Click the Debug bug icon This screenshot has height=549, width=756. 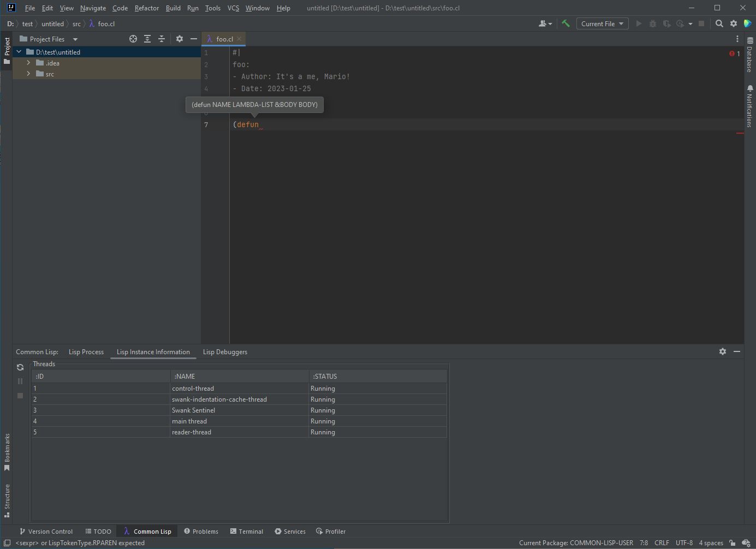(x=652, y=23)
